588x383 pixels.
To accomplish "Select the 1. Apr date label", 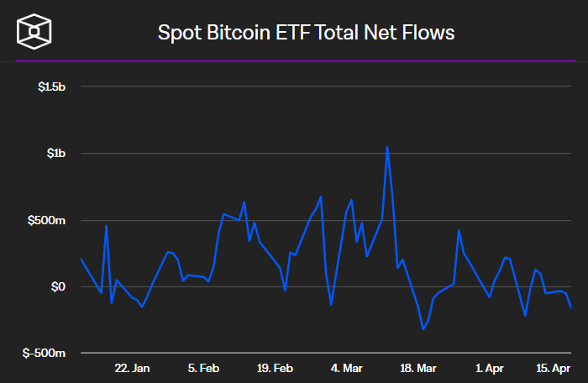I will pyautogui.click(x=490, y=368).
